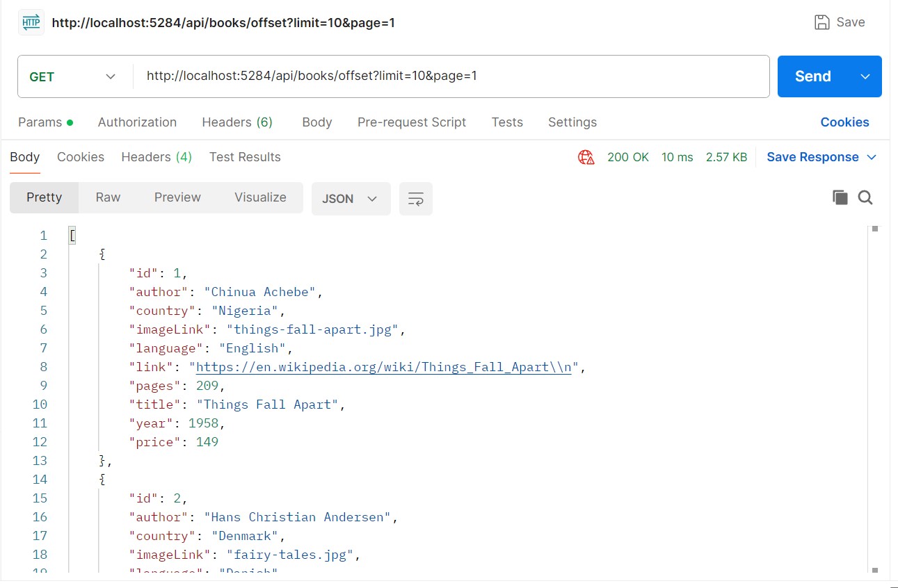Click the pages value 209
This screenshot has width=898, height=588.
tap(207, 386)
